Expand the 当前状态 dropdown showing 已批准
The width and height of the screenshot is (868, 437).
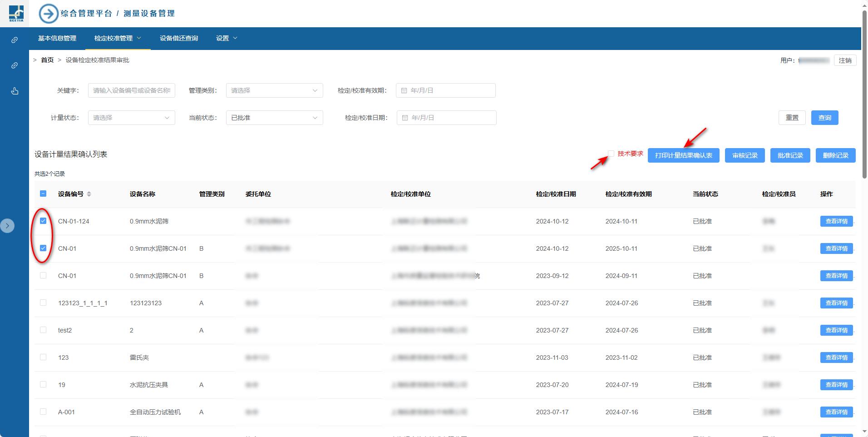(274, 118)
